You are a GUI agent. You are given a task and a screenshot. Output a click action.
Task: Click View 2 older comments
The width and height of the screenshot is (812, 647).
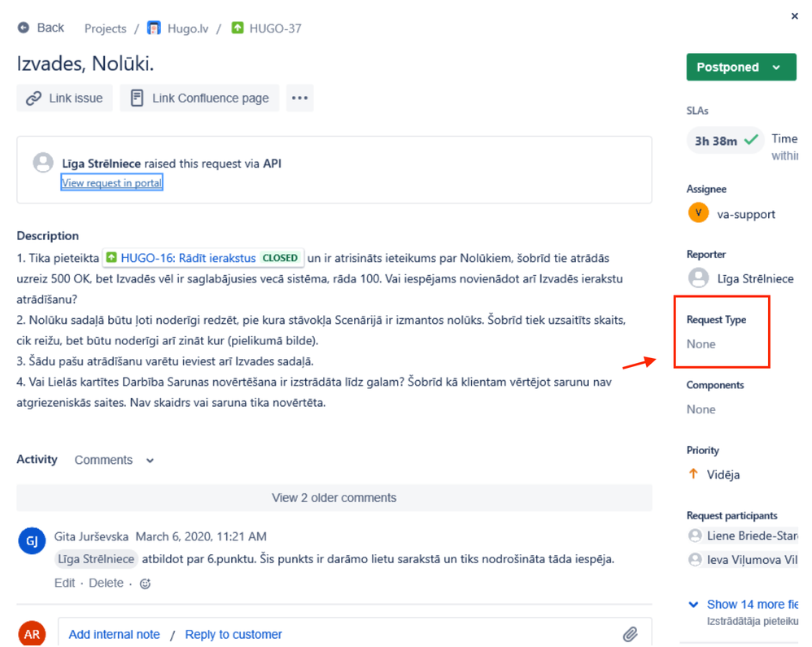334,498
